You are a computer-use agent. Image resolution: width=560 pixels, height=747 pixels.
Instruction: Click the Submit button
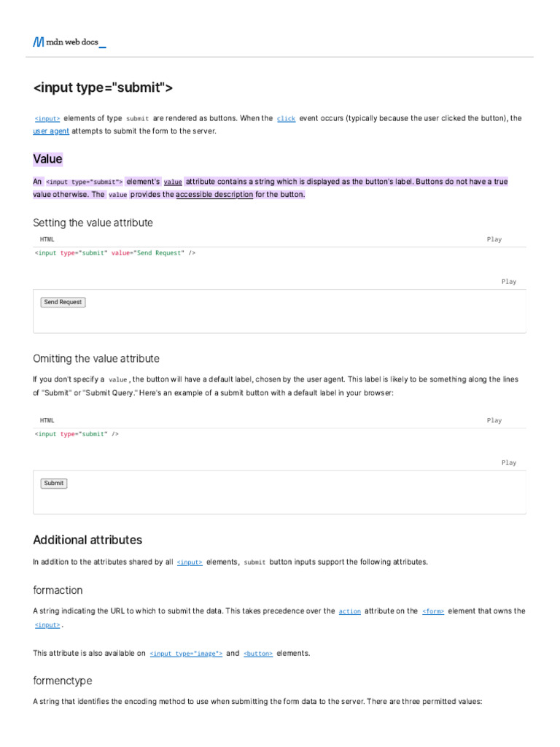click(x=54, y=483)
